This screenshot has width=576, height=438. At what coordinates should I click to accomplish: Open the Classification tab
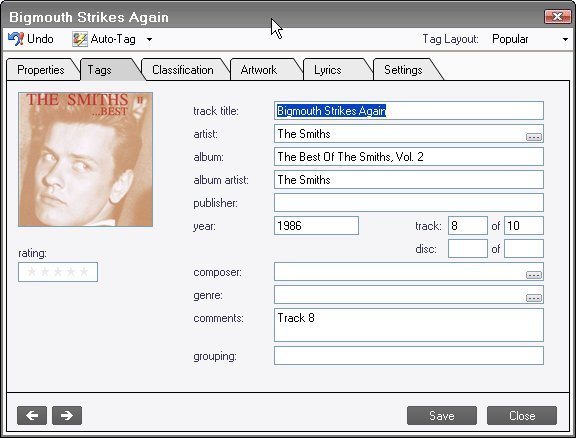(183, 70)
